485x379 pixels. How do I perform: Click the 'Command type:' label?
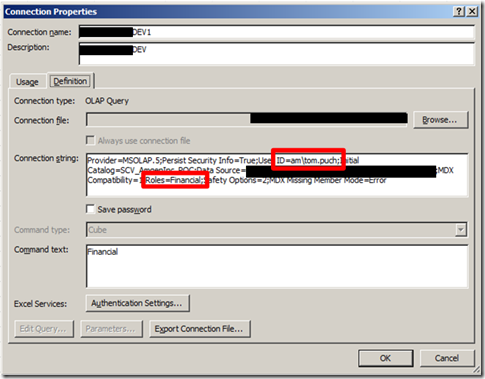pos(42,230)
